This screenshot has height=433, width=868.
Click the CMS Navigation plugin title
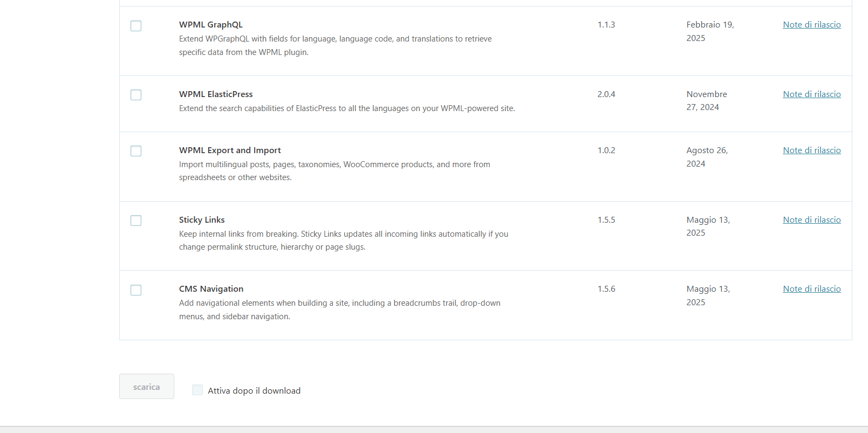[x=211, y=289]
